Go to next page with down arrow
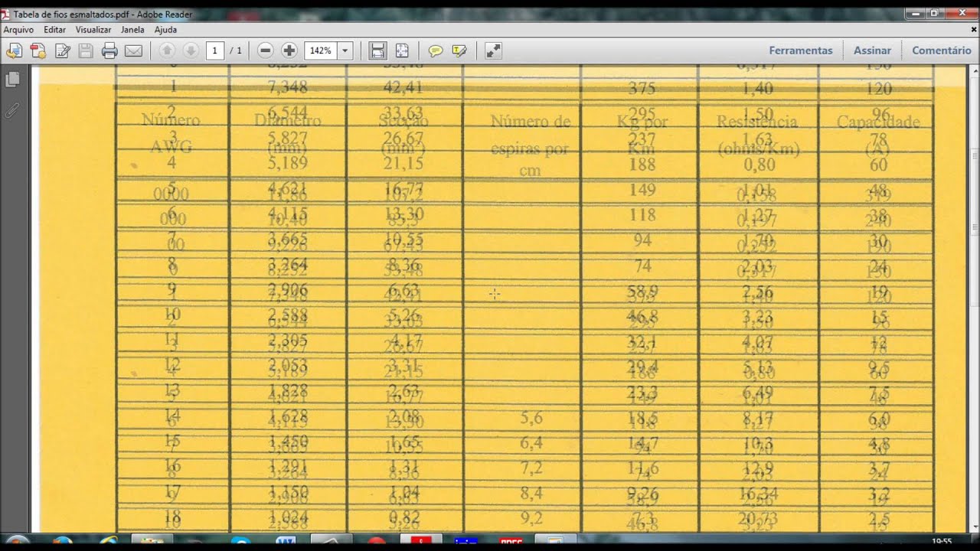This screenshot has height=551, width=980. tap(191, 51)
